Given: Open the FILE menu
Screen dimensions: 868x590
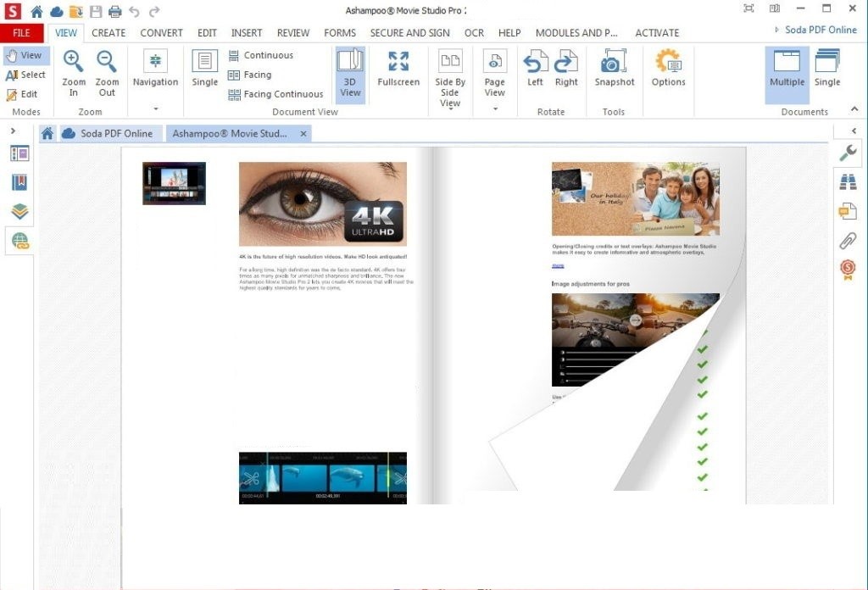Looking at the screenshot, I should [x=21, y=33].
